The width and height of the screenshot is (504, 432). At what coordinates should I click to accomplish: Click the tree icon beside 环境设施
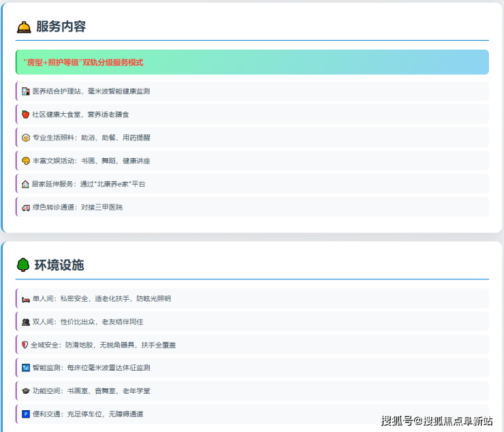coord(23,265)
